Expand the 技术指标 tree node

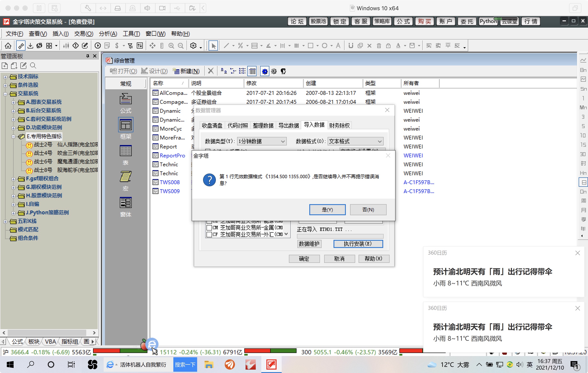5,77
